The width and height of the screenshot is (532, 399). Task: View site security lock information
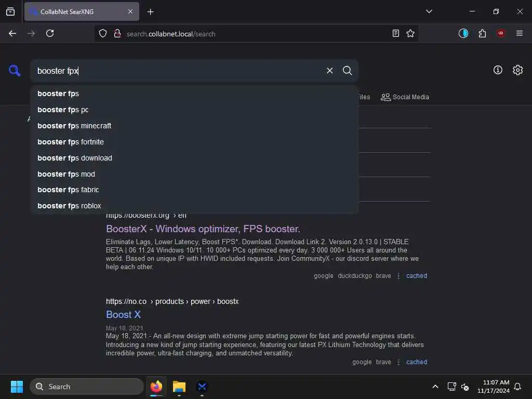tap(117, 33)
